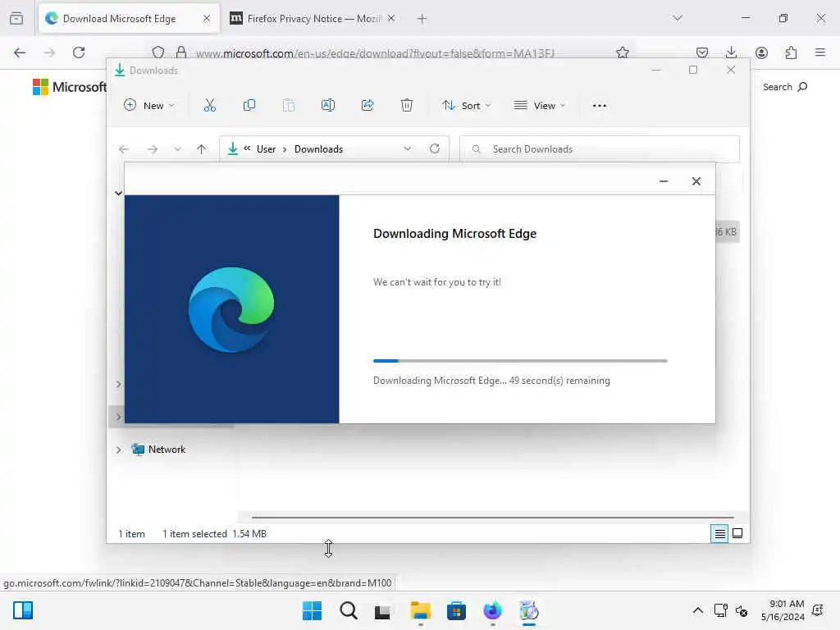Minimize the Edge installer dialog
Image resolution: width=840 pixels, height=630 pixels.
[663, 181]
